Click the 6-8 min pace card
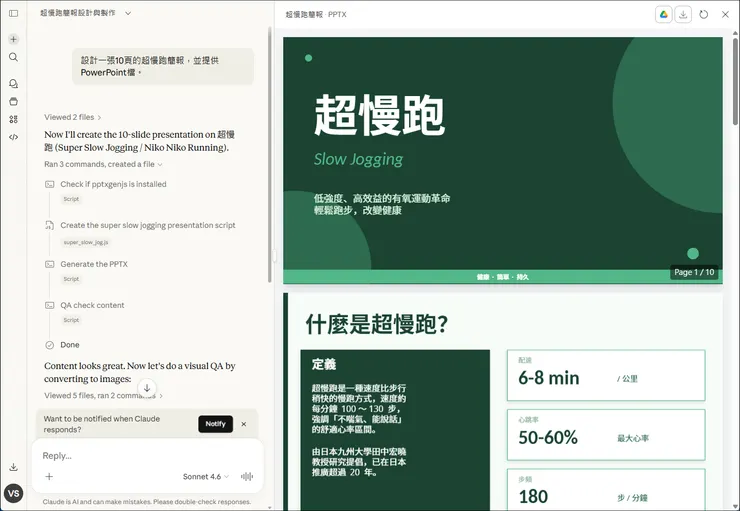This screenshot has width=740, height=511. pyautogui.click(x=606, y=376)
